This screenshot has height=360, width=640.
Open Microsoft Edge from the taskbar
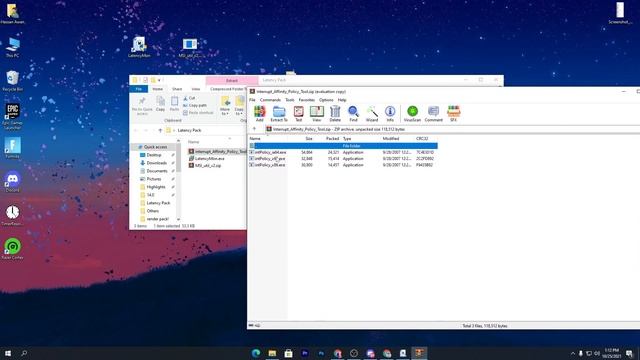[x=256, y=353]
